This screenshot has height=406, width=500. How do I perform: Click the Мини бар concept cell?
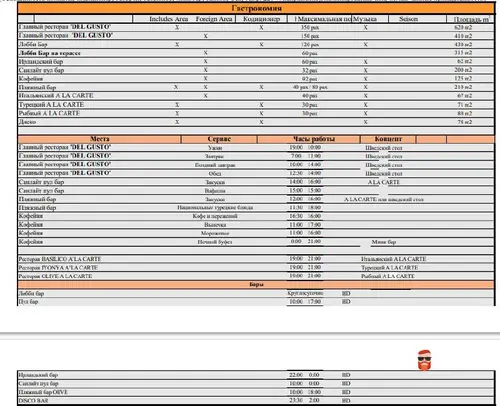(x=384, y=242)
